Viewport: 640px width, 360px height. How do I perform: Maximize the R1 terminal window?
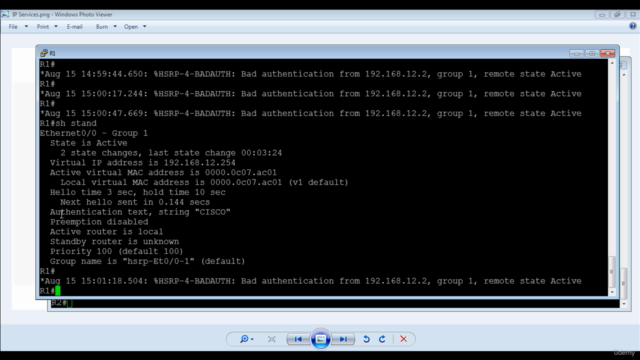(x=592, y=53)
